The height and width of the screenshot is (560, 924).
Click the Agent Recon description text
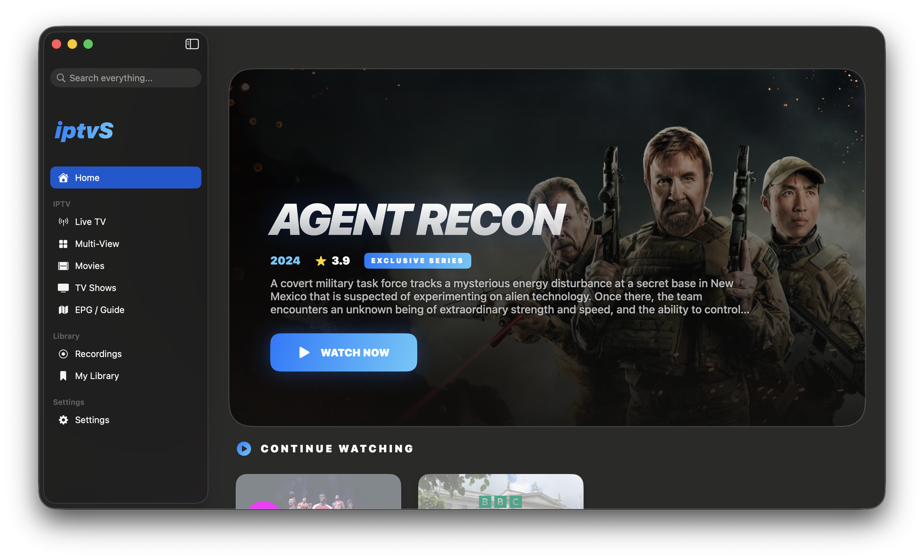(x=510, y=296)
